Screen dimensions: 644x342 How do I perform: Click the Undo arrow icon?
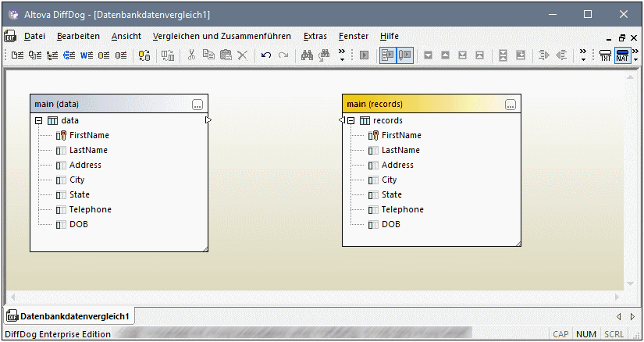pyautogui.click(x=266, y=55)
